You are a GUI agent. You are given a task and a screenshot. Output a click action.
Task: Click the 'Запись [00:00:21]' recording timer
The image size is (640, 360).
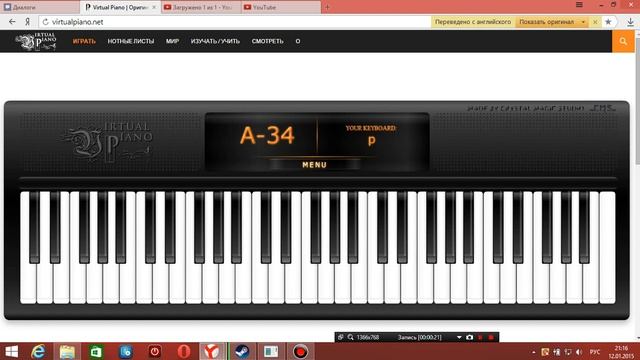[x=420, y=337]
